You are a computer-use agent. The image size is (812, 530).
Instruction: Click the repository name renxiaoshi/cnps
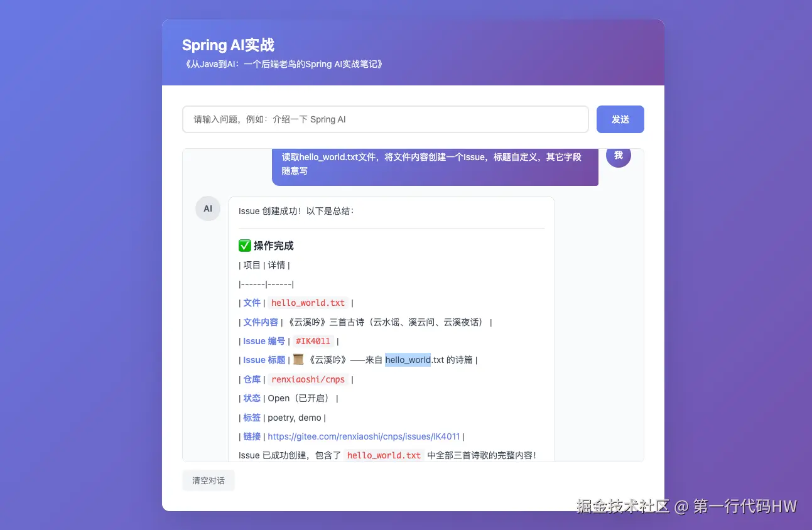click(x=308, y=379)
